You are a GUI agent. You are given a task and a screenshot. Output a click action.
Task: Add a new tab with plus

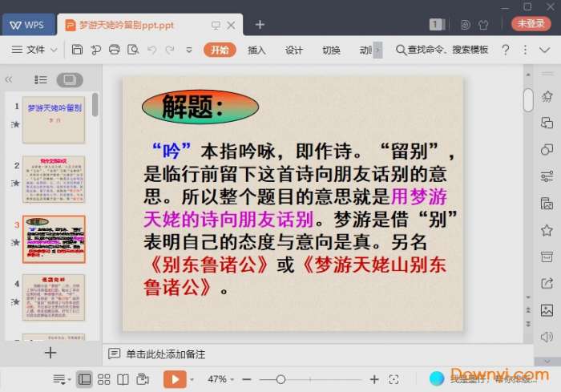click(260, 25)
